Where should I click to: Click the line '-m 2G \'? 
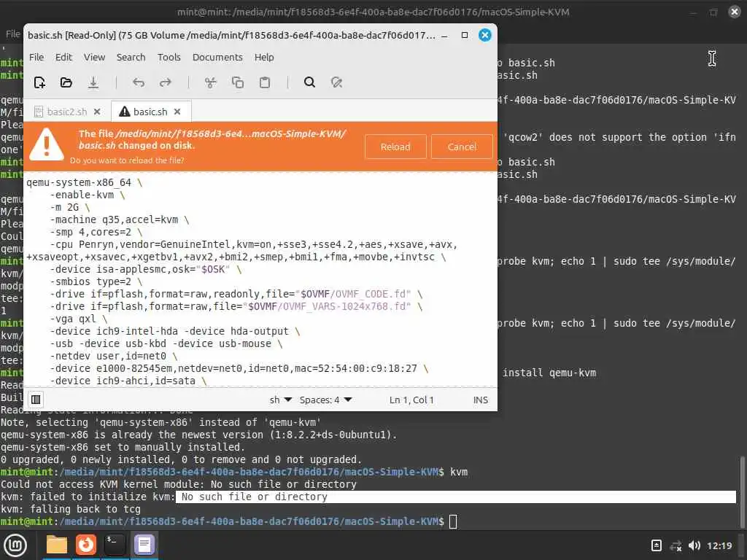click(69, 207)
